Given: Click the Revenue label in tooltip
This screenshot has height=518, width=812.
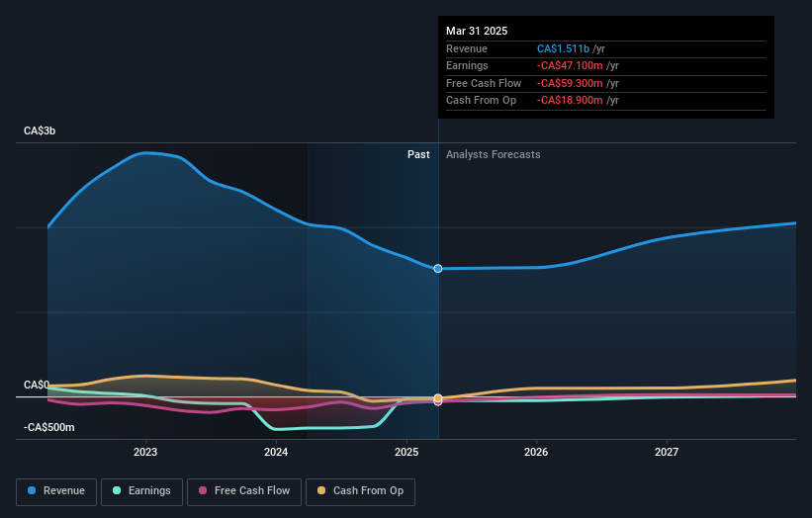Looking at the screenshot, I should [467, 48].
